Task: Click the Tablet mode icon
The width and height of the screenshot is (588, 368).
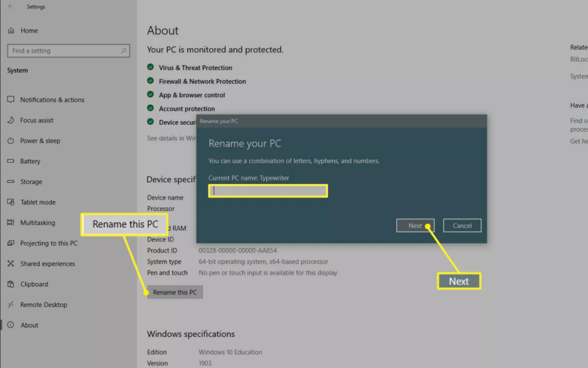Action: (10, 202)
